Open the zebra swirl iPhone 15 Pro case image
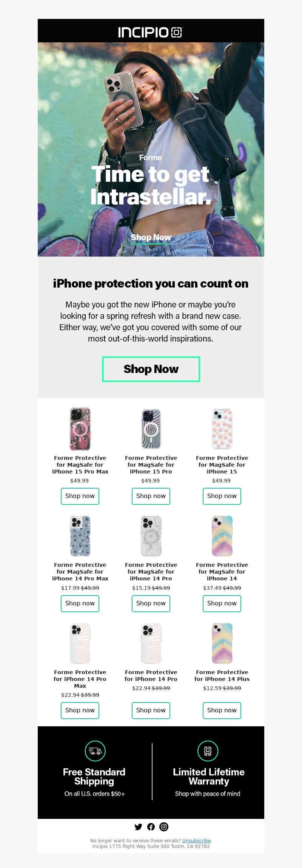 (x=151, y=429)
